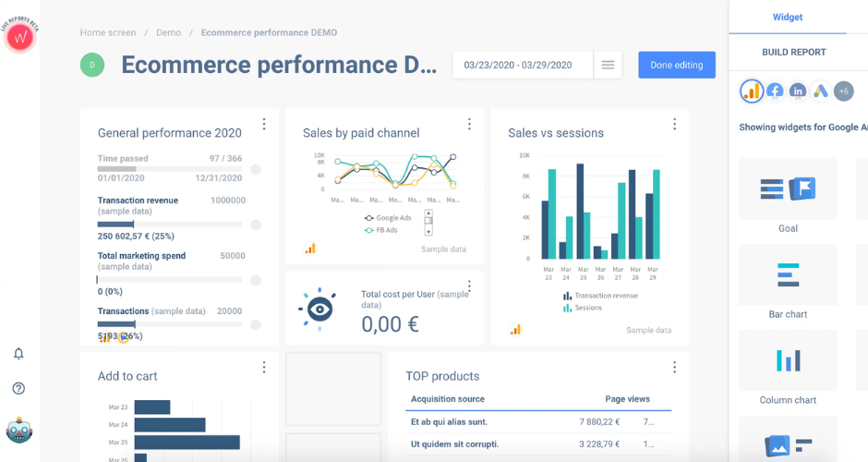Open Sales by paid channel options menu
This screenshot has width=868, height=462.
[x=469, y=124]
